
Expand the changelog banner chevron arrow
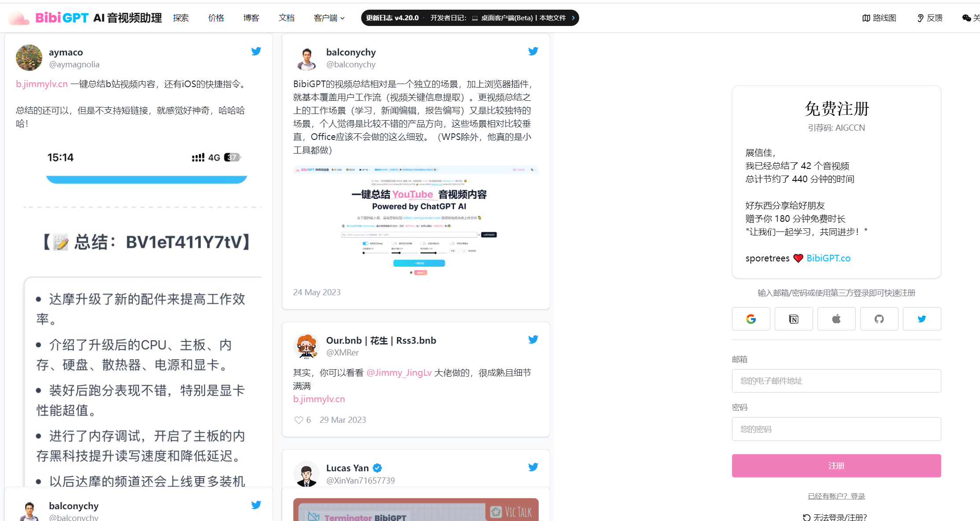(x=573, y=18)
